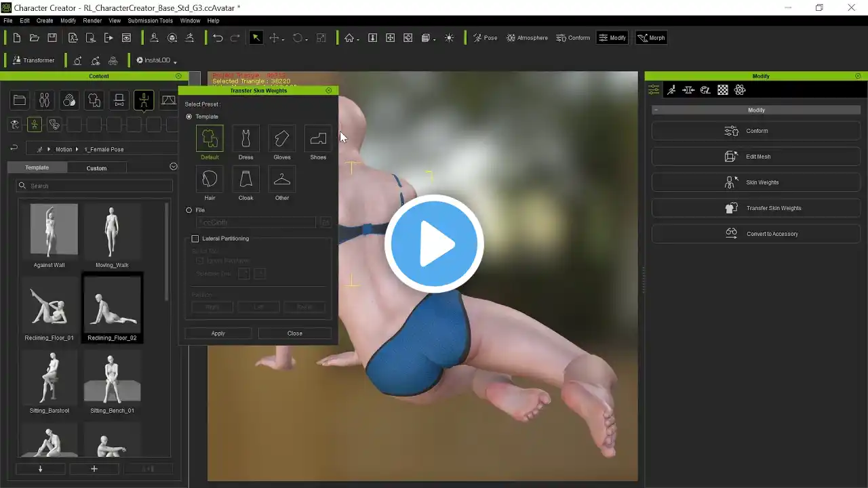Select the Sitting_Barstool pose thumbnail

point(50,380)
